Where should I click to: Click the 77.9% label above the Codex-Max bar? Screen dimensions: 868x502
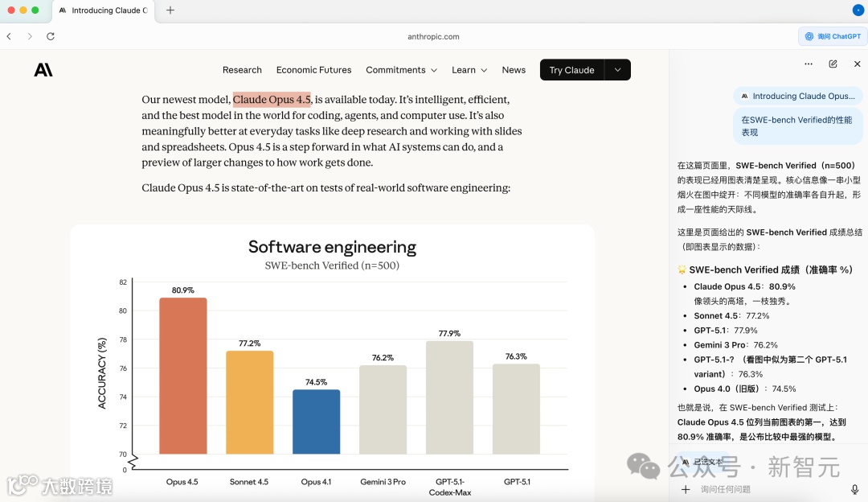[449, 334]
